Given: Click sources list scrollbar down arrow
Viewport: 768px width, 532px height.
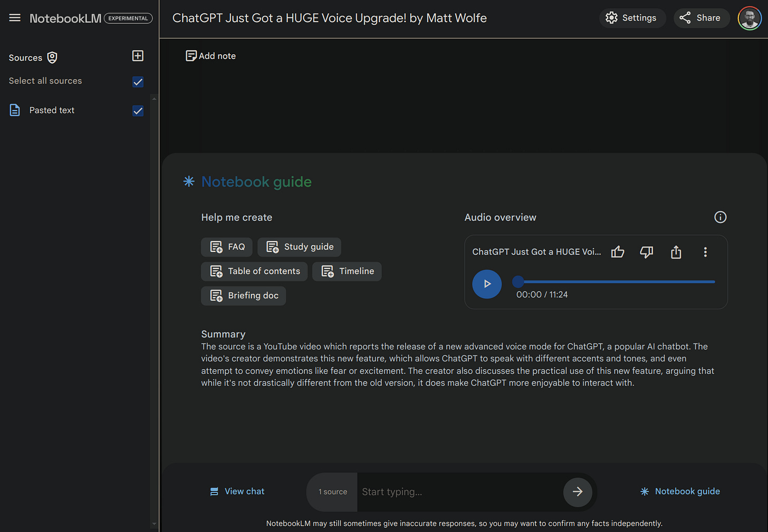Looking at the screenshot, I should (154, 524).
